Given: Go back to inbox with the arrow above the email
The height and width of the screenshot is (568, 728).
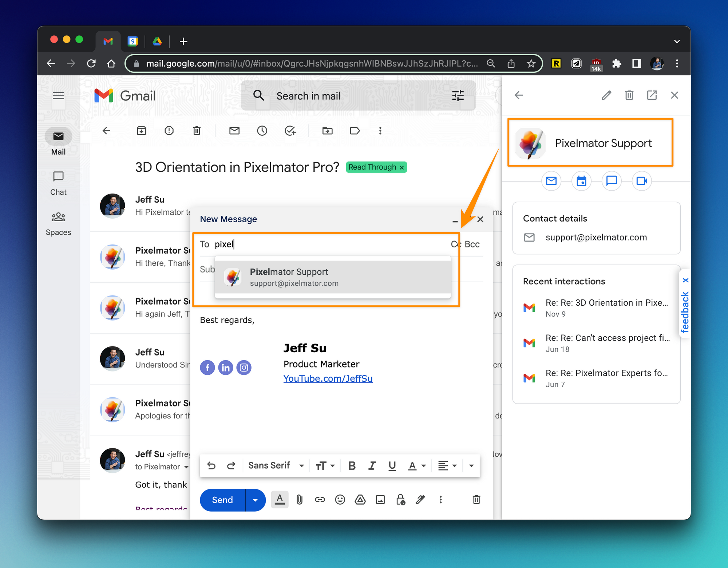Looking at the screenshot, I should pos(106,131).
